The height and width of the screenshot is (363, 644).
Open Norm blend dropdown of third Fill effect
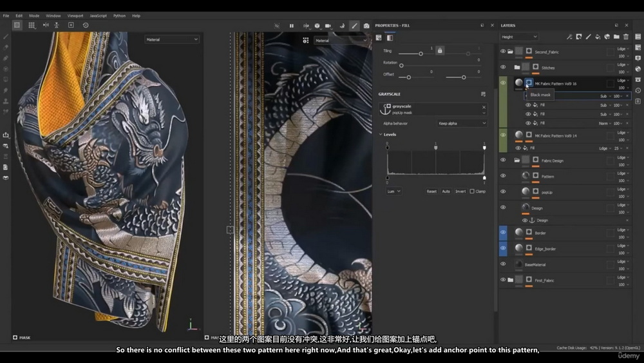click(605, 123)
